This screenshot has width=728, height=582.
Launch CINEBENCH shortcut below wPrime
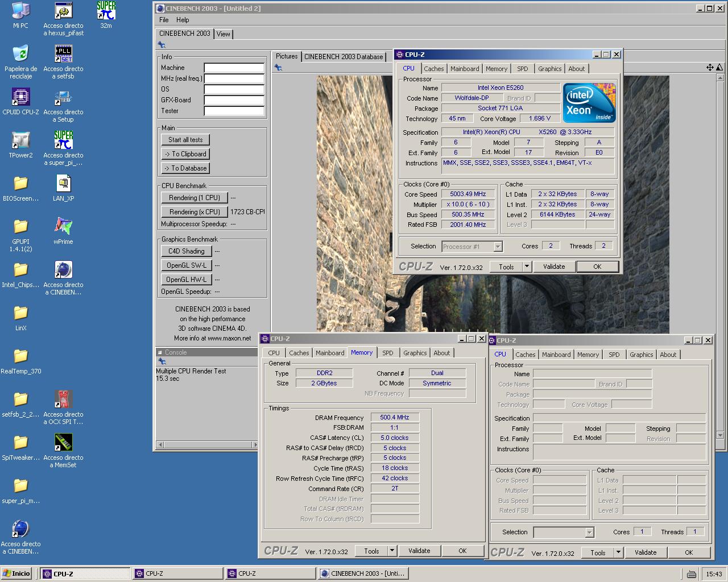pos(63,270)
